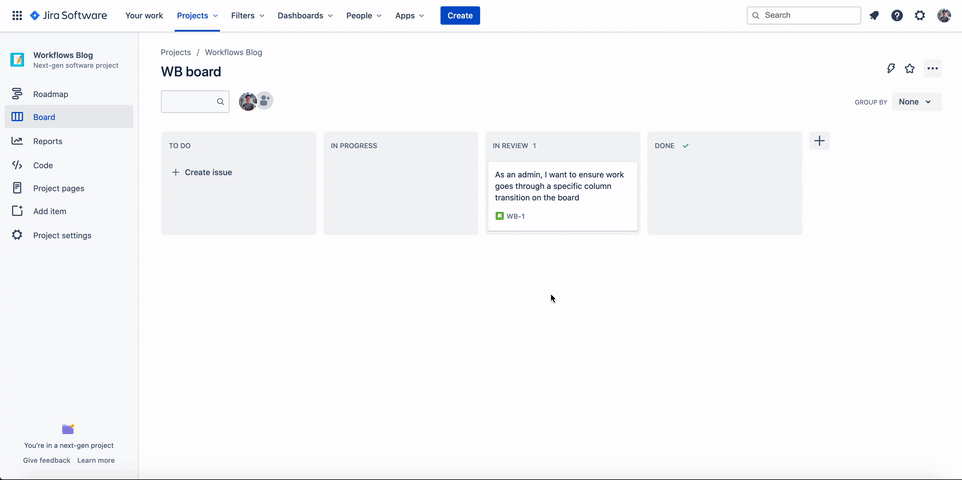The image size is (962, 480).
Task: Click the Reports chart icon
Action: pos(17,141)
